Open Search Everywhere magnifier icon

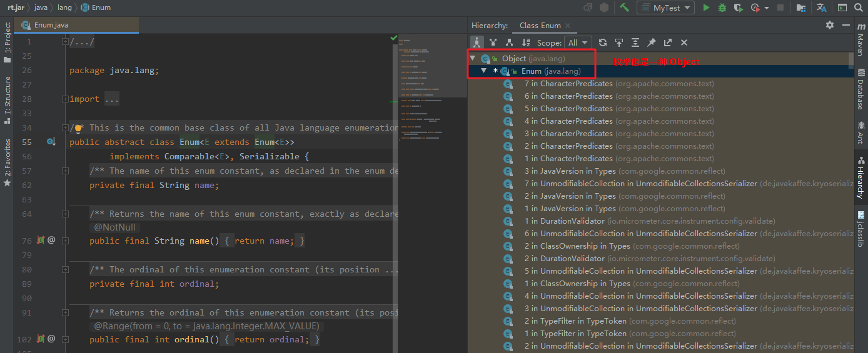point(859,7)
